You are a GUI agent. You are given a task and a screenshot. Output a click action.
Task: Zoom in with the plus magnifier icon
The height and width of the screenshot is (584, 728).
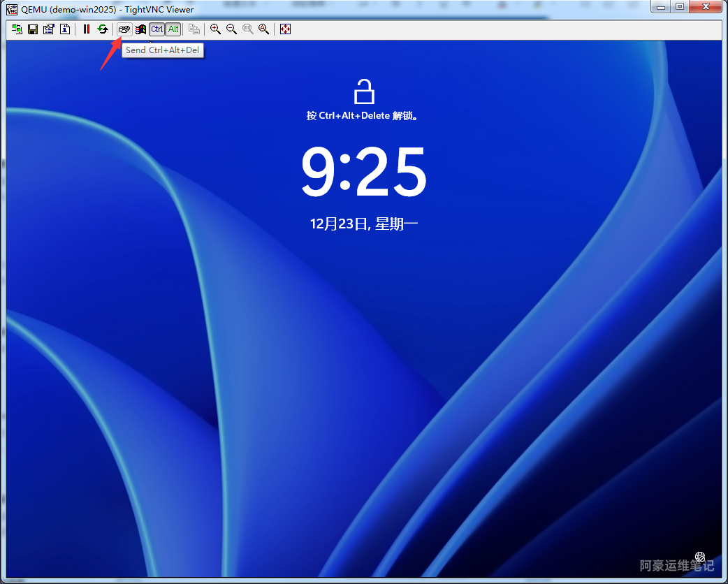point(215,29)
